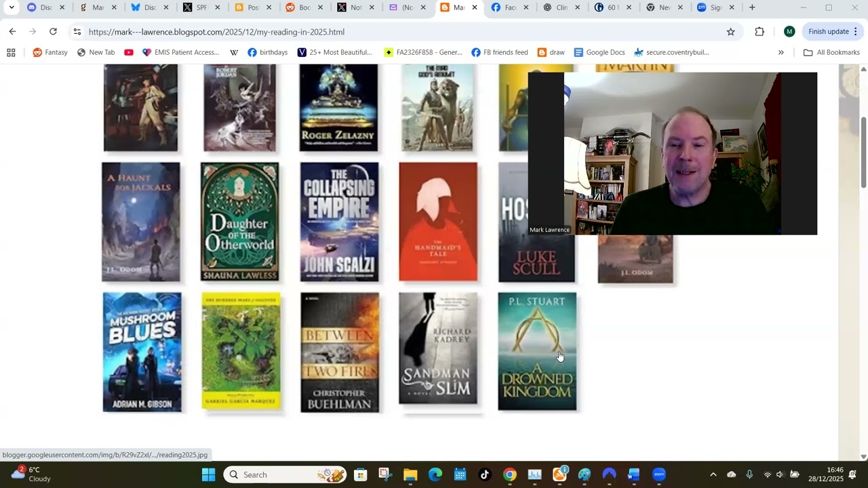Viewport: 868px width, 488px height.
Task: Open Zoom from the taskbar
Action: [x=659, y=474]
